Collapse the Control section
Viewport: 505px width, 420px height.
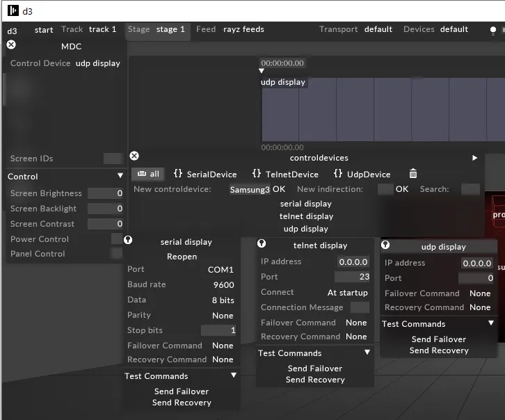(120, 177)
